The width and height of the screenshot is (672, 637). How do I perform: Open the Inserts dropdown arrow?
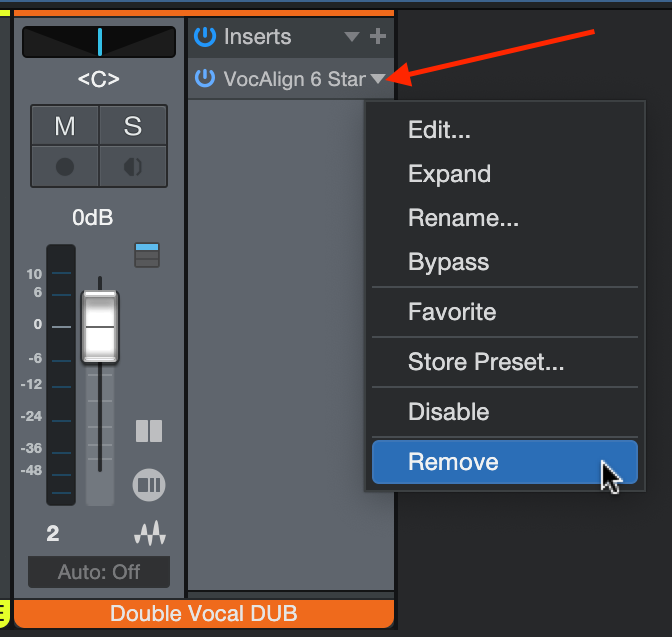click(351, 37)
